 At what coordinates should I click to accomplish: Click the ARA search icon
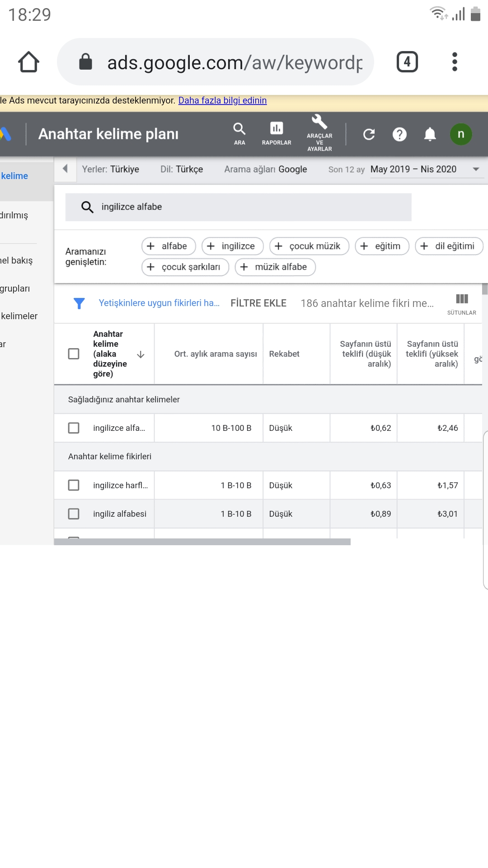click(239, 134)
